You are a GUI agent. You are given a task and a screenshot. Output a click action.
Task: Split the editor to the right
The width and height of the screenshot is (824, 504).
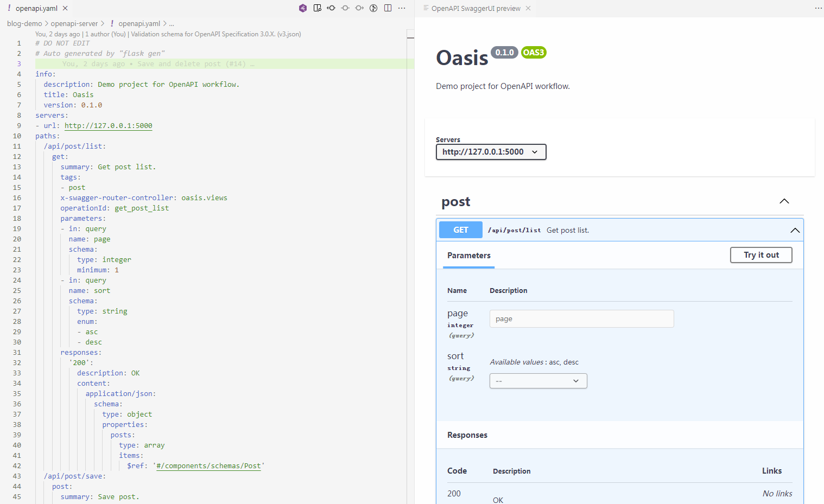click(x=388, y=8)
